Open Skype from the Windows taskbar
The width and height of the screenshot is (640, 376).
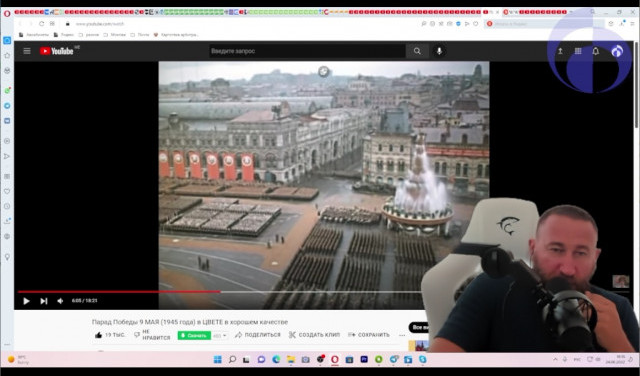point(422,359)
